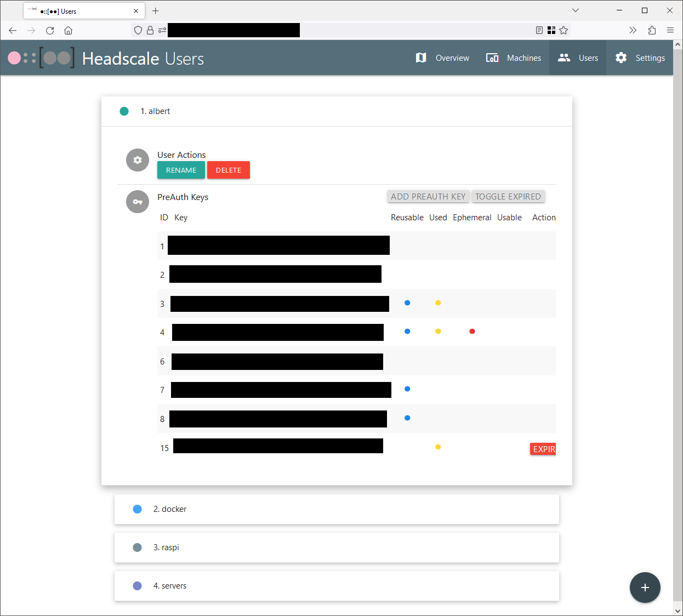The height and width of the screenshot is (616, 683).
Task: Click the site permissions icon in address bar
Action: pyautogui.click(x=162, y=30)
